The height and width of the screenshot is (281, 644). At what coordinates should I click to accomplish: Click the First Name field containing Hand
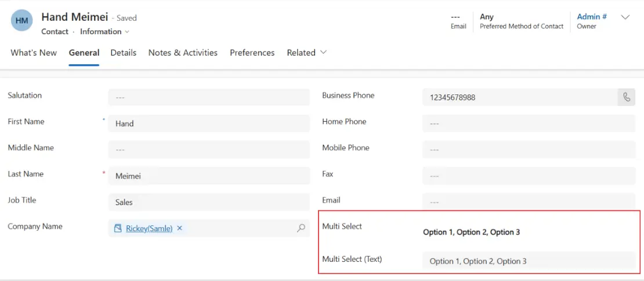click(209, 123)
